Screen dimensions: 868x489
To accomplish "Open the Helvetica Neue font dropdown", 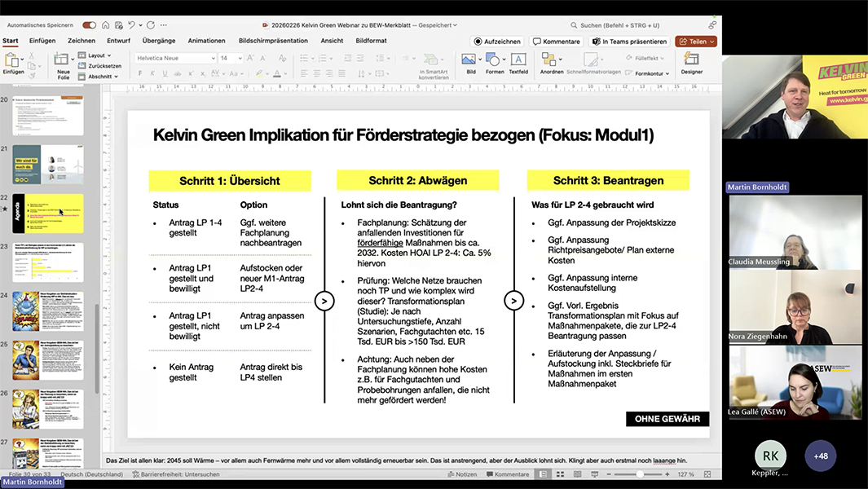I will tap(175, 58).
